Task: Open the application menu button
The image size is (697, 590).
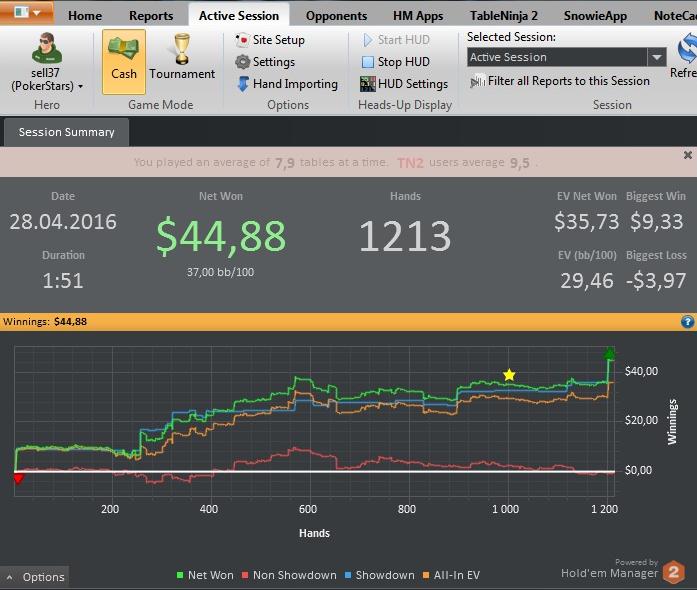Action: pos(27,12)
